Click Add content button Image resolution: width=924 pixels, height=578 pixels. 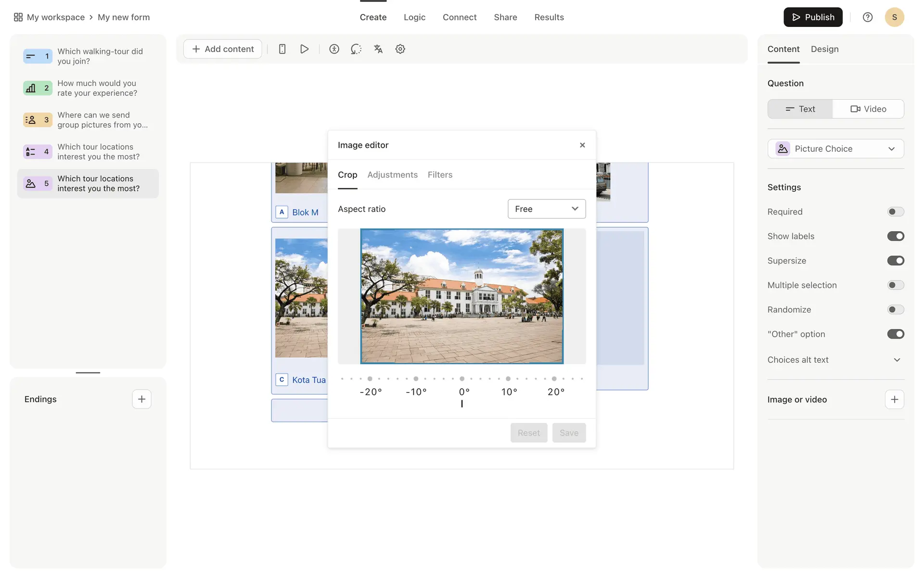tap(223, 49)
